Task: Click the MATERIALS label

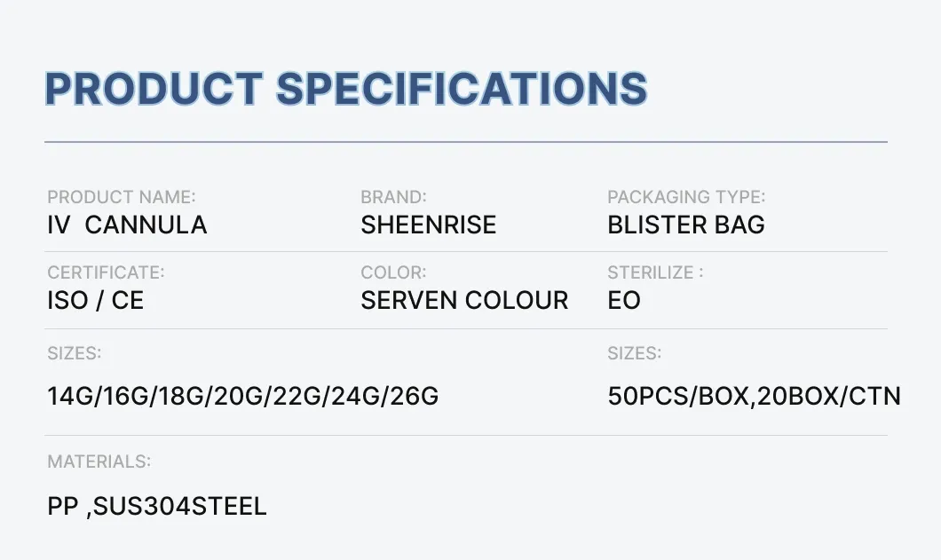Action: [99, 461]
